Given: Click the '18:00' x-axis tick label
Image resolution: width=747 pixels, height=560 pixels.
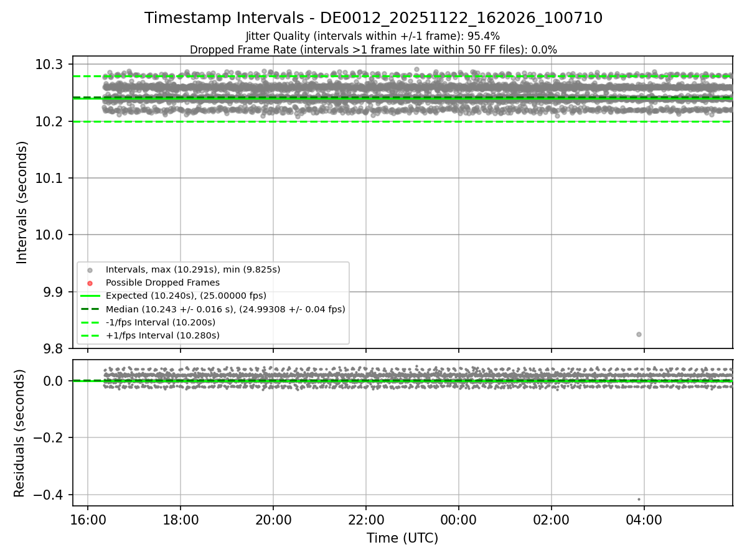Looking at the screenshot, I should click(x=181, y=519).
